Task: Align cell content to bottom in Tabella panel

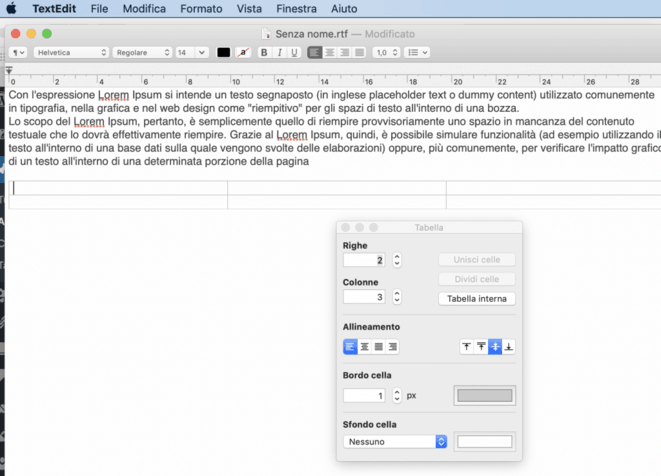Action: [509, 347]
